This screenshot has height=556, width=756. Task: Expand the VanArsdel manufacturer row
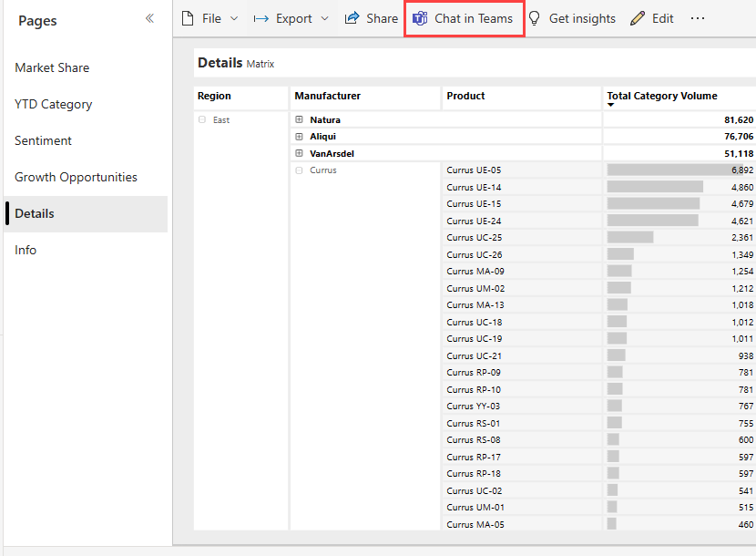pos(299,153)
